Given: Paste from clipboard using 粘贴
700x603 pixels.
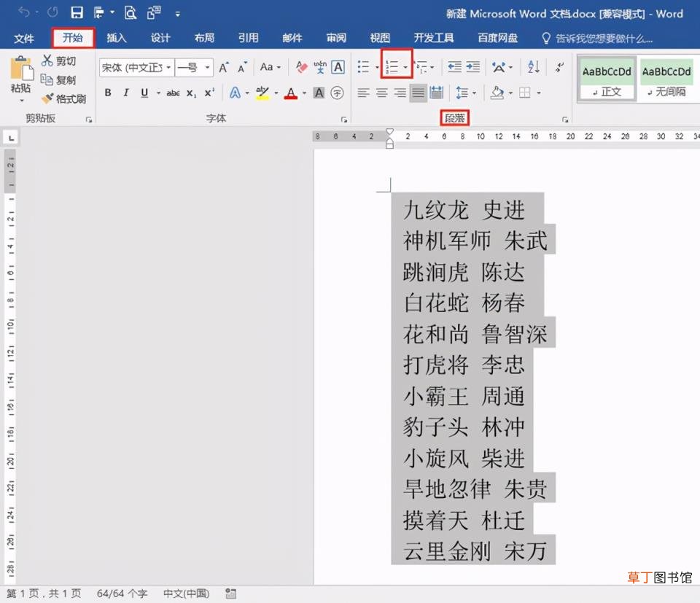Looking at the screenshot, I should coord(21,78).
